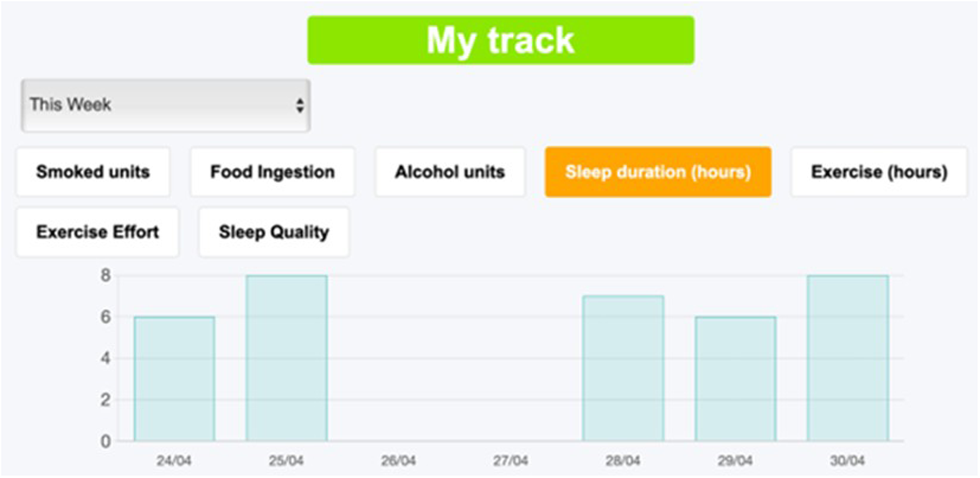Deselect the active Sleep duration filter
Image resolution: width=980 pixels, height=478 pixels.
(x=658, y=172)
